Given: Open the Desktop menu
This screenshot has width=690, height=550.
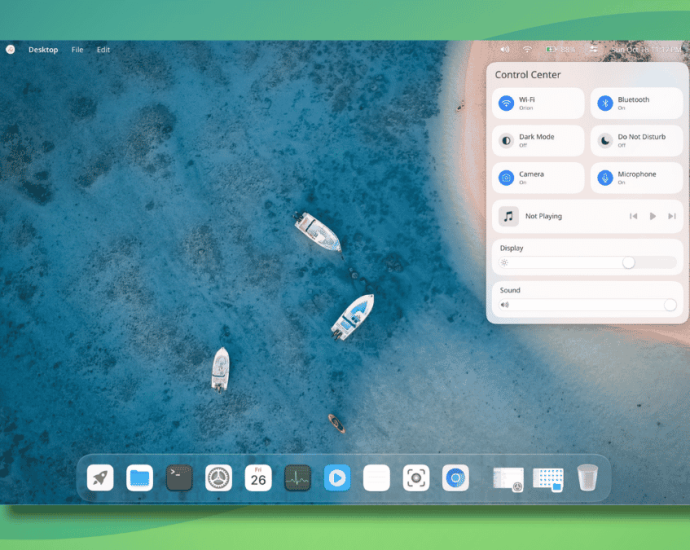Looking at the screenshot, I should [43, 50].
